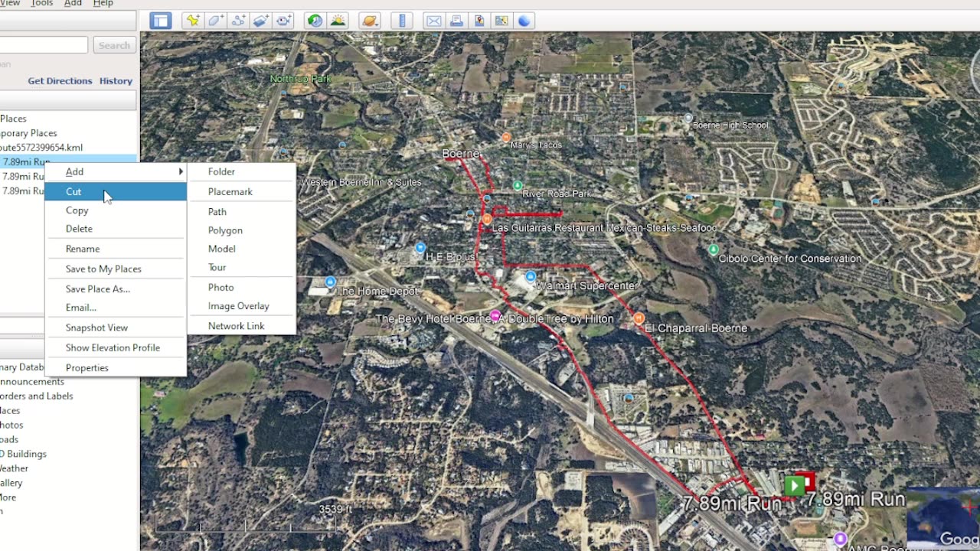Choose Snapshot View menu entry
Screen dimensions: 980x551
click(116, 328)
